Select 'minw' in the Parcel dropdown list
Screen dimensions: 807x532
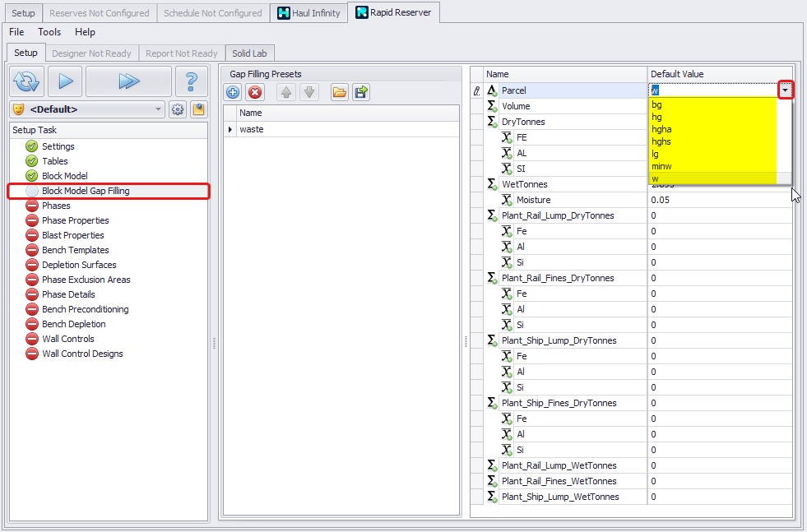pos(661,166)
